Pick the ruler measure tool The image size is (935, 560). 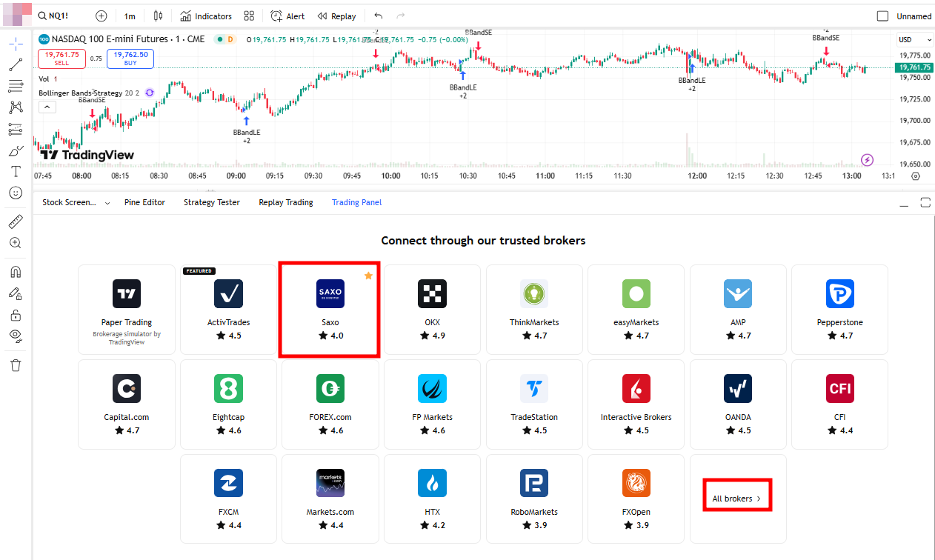pos(16,221)
